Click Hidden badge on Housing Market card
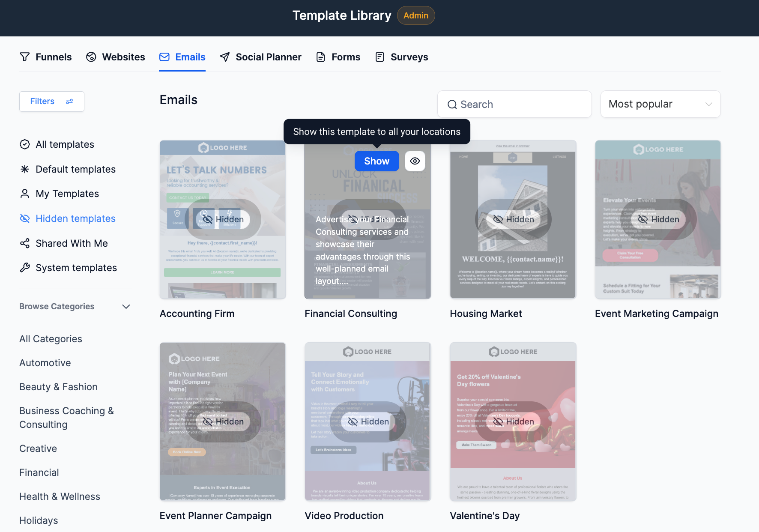Image resolution: width=759 pixels, height=532 pixels. [x=513, y=219]
